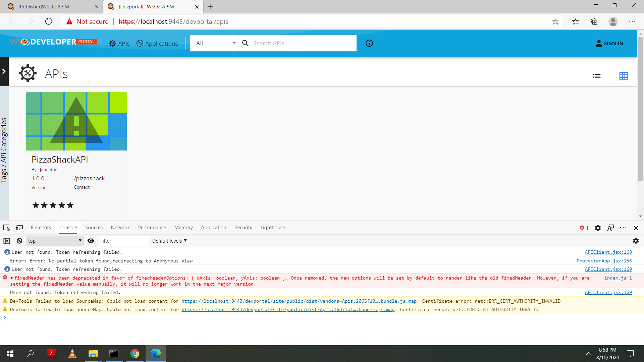This screenshot has width=644, height=362.
Task: Switch API display to list view
Action: pyautogui.click(x=597, y=76)
